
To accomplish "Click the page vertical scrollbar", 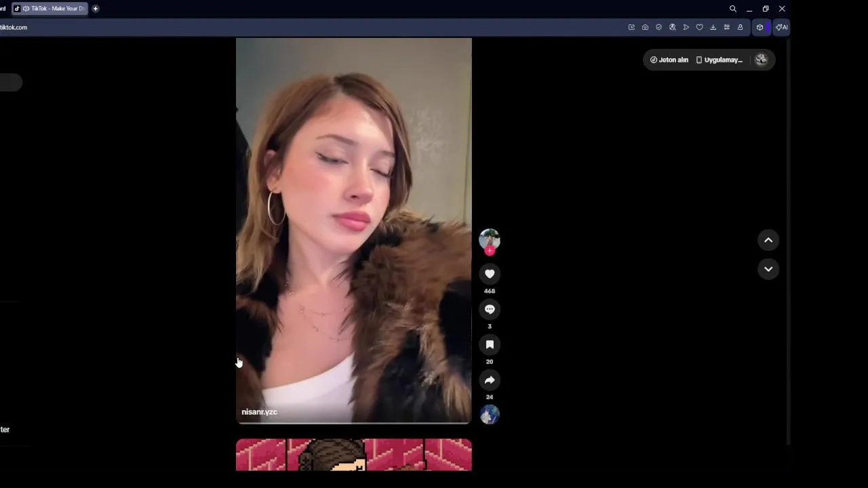I will pyautogui.click(x=788, y=241).
